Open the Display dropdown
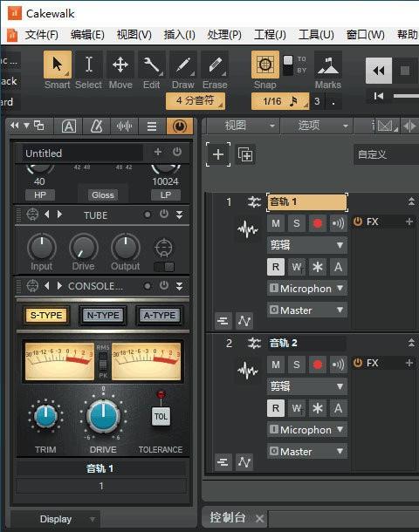This screenshot has height=532, width=419. click(56, 519)
